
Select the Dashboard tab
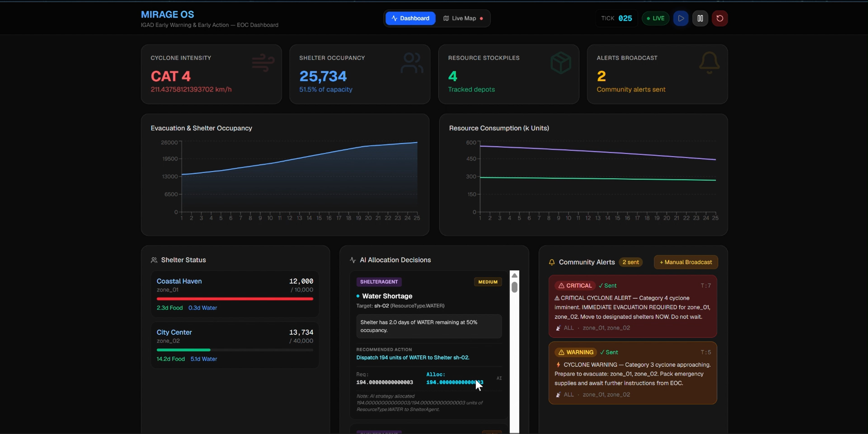(x=410, y=18)
